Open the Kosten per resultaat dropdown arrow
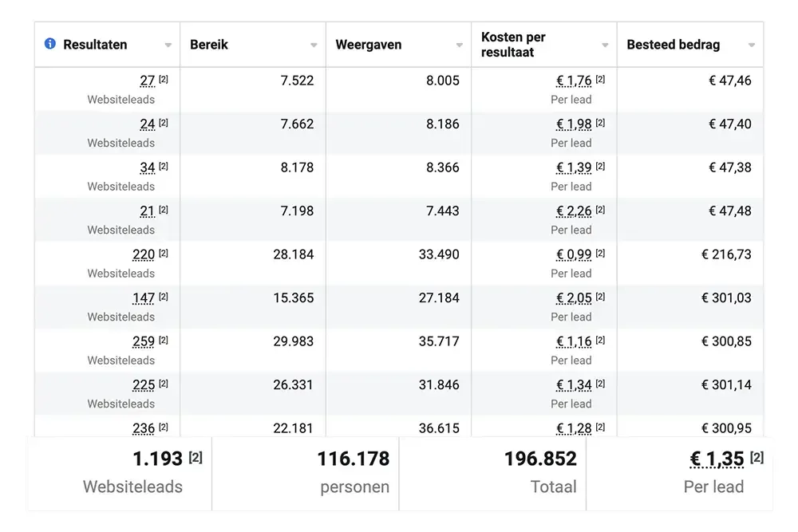The height and width of the screenshot is (532, 798). [605, 45]
